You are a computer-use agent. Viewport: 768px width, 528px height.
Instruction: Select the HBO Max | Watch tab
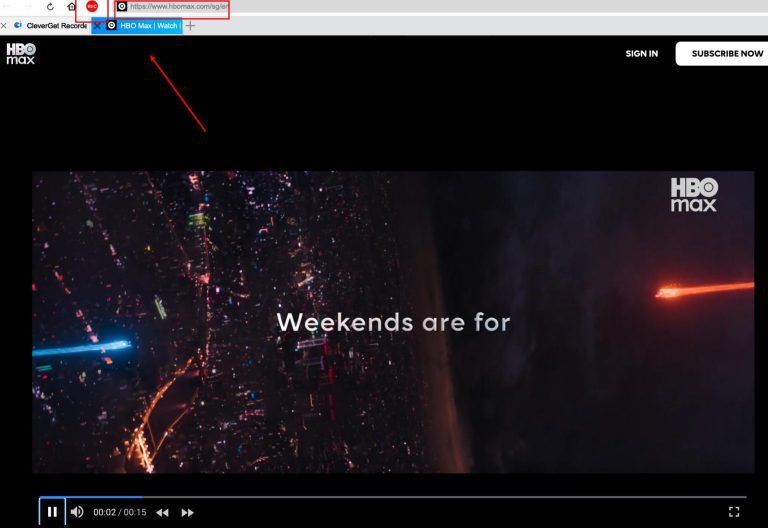146,25
